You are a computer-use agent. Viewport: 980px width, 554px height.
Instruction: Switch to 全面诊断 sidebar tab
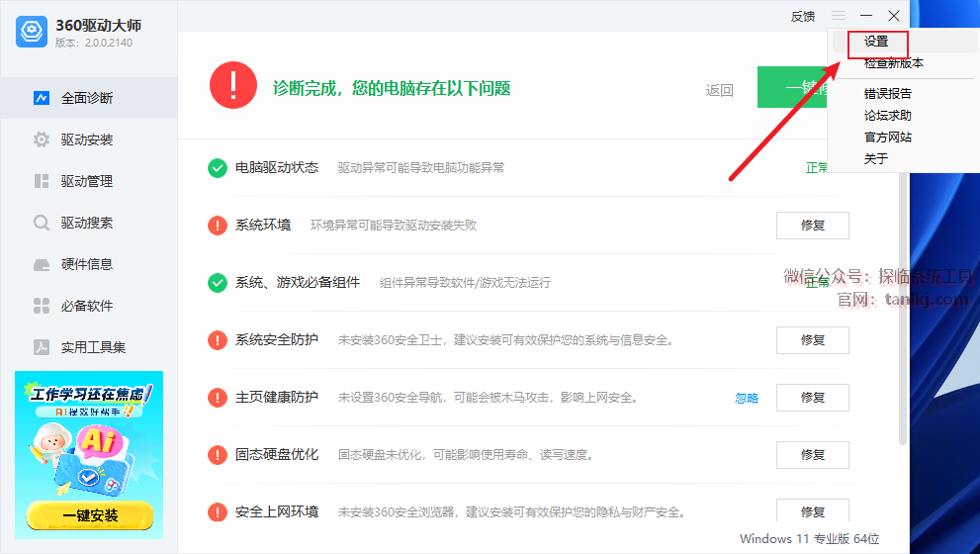pos(89,98)
